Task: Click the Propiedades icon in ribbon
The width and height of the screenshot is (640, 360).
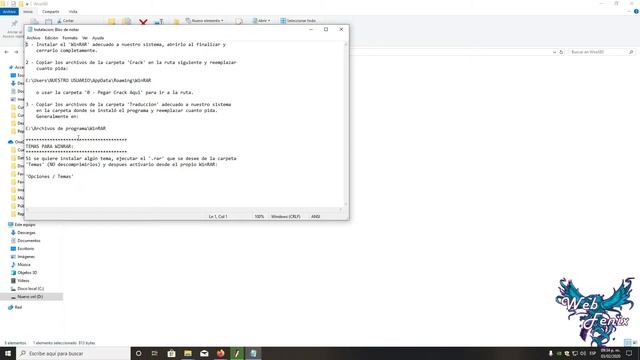Action: pos(239,21)
